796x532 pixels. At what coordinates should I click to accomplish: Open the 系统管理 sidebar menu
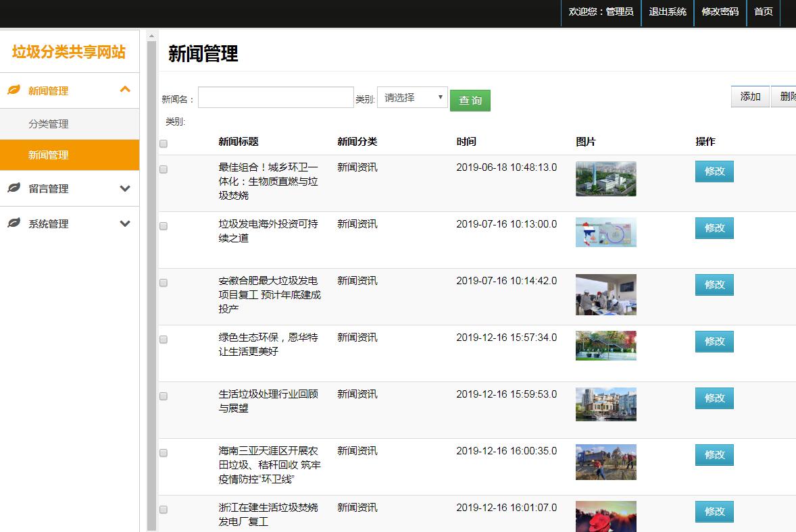[70, 223]
